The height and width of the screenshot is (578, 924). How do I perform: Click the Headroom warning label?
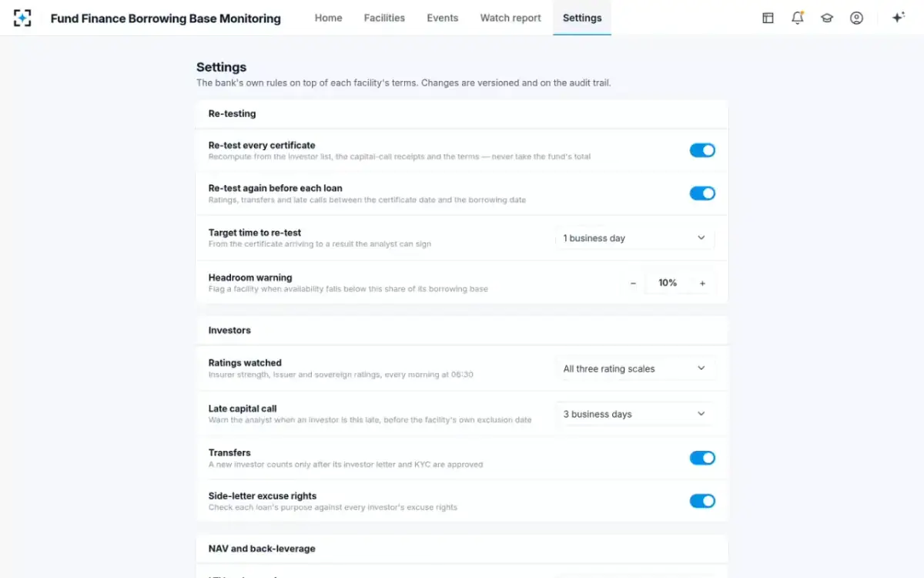[250, 277]
